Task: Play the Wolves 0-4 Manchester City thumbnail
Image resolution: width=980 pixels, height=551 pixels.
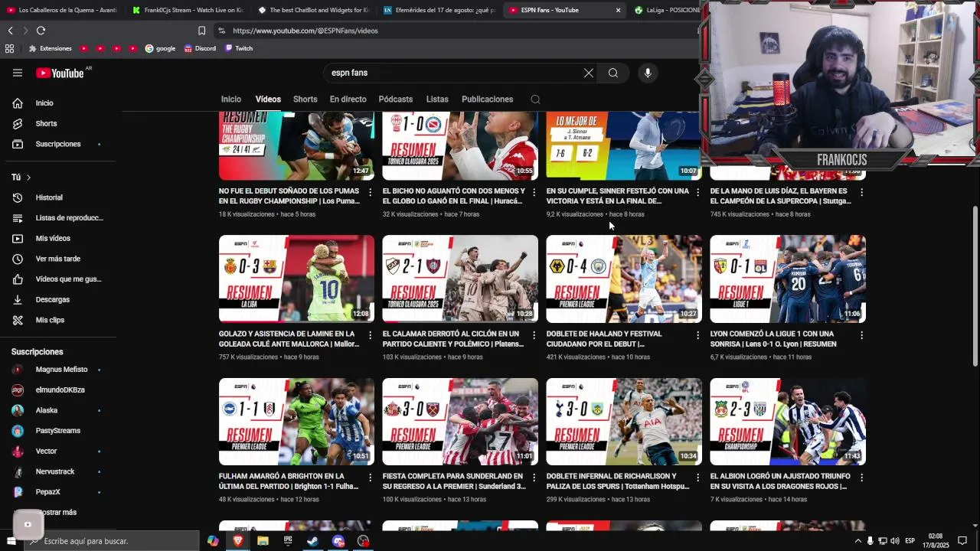Action: pyautogui.click(x=624, y=279)
